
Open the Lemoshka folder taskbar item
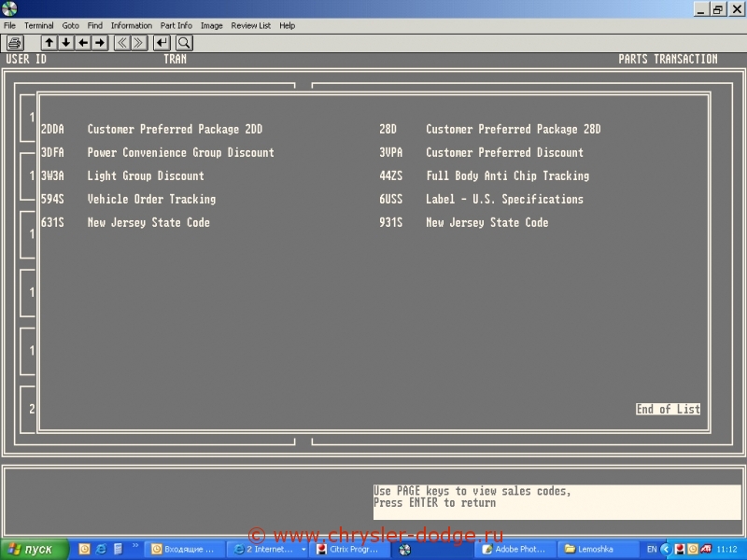[597, 550]
